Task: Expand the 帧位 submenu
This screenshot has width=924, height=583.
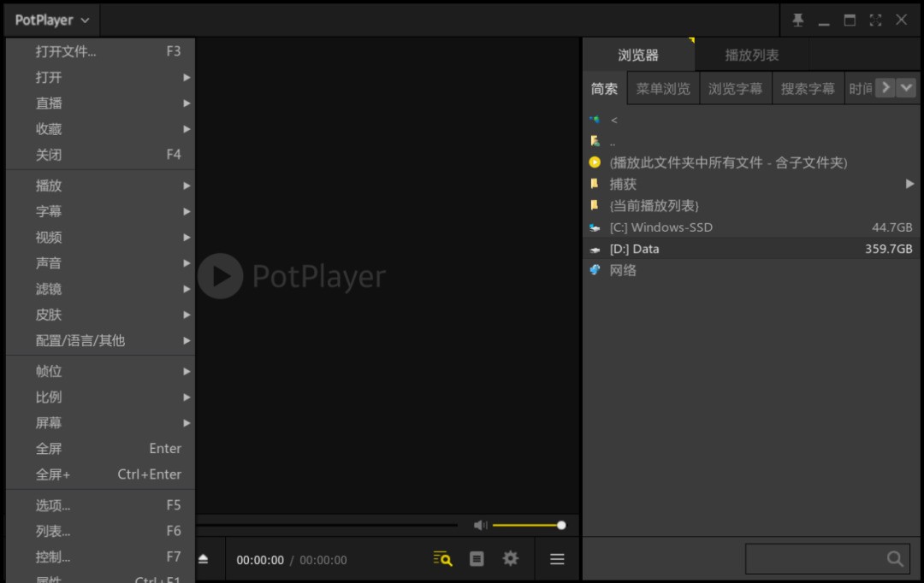Action: (101, 371)
